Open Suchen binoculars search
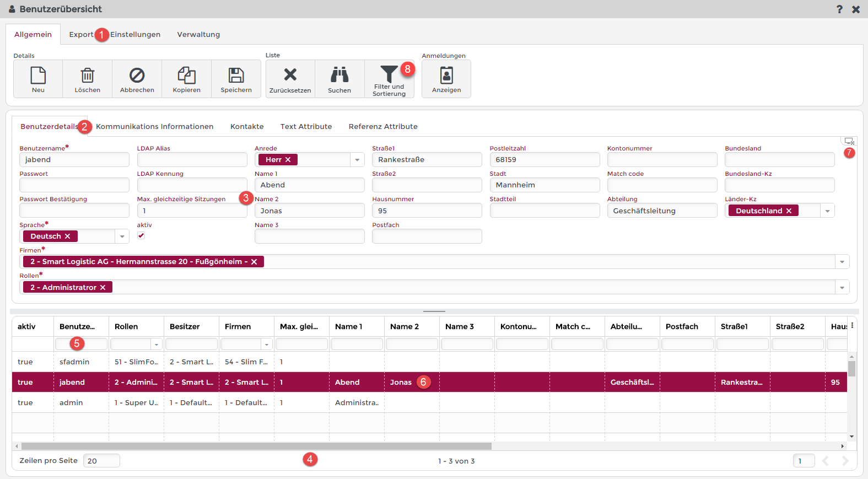Viewport: 868px width, 479px height. coord(339,75)
